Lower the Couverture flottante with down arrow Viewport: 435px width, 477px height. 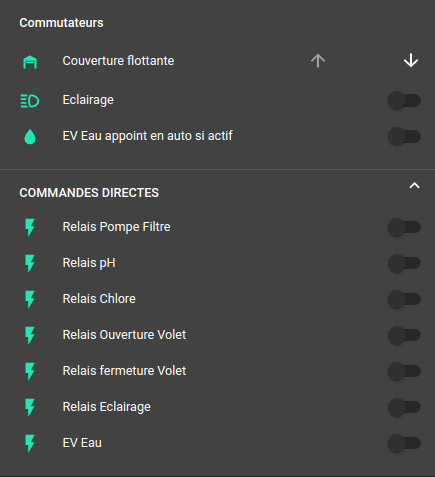coord(411,61)
